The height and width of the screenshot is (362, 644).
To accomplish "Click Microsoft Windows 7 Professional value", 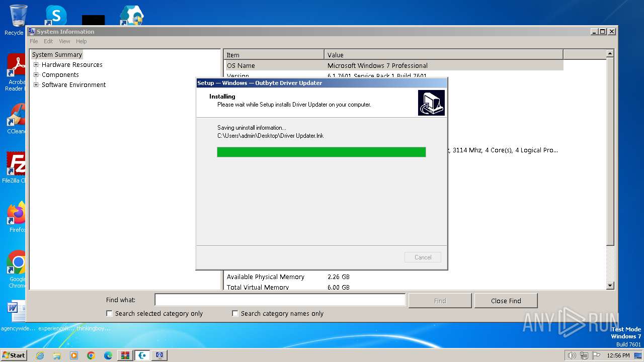I will [377, 65].
